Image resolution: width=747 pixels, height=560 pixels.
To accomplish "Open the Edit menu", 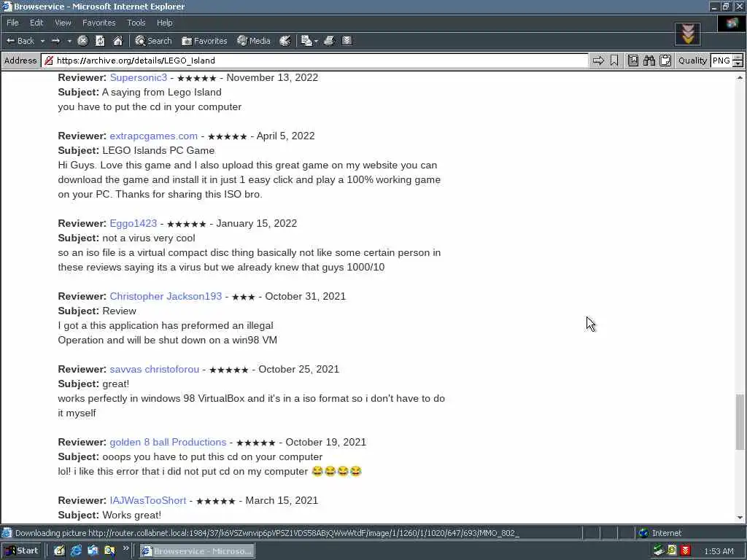I will [36, 23].
